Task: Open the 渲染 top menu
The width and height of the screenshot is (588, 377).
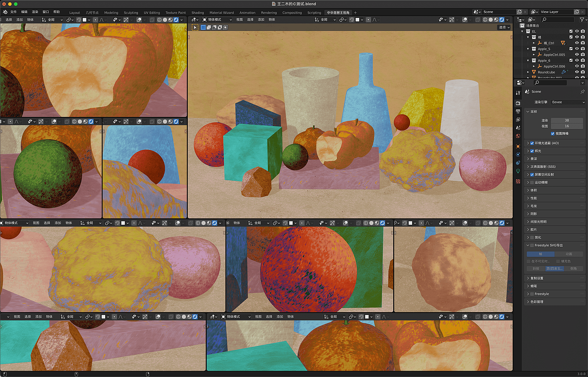Action: [x=35, y=12]
